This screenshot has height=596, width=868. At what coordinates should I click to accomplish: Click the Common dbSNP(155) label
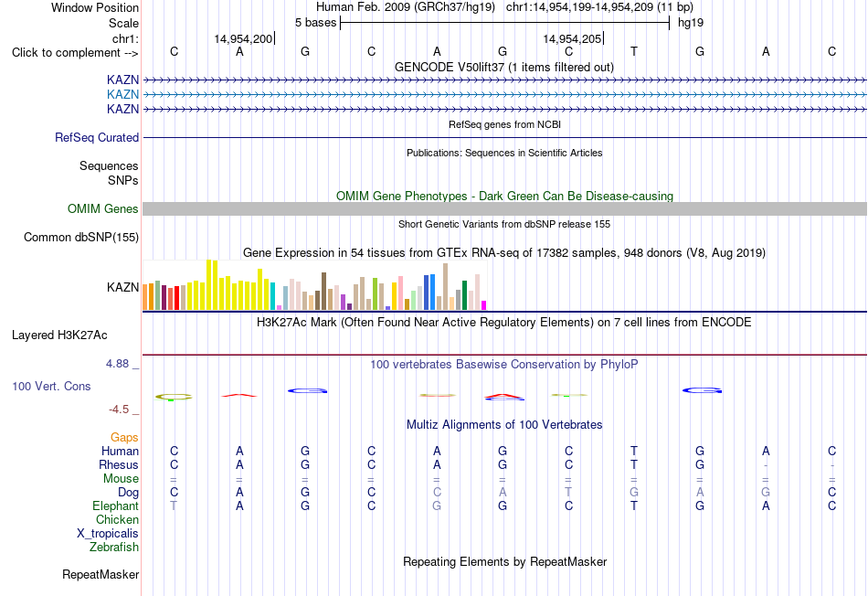pos(81,237)
